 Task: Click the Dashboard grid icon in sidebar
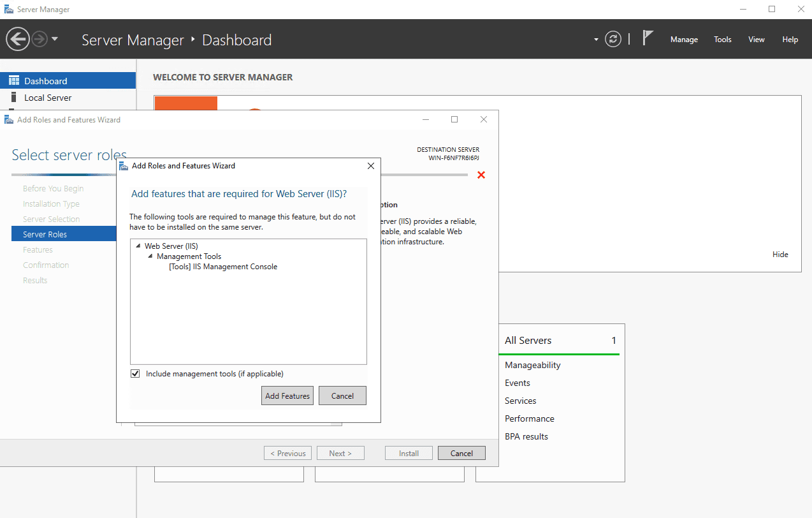coord(14,81)
